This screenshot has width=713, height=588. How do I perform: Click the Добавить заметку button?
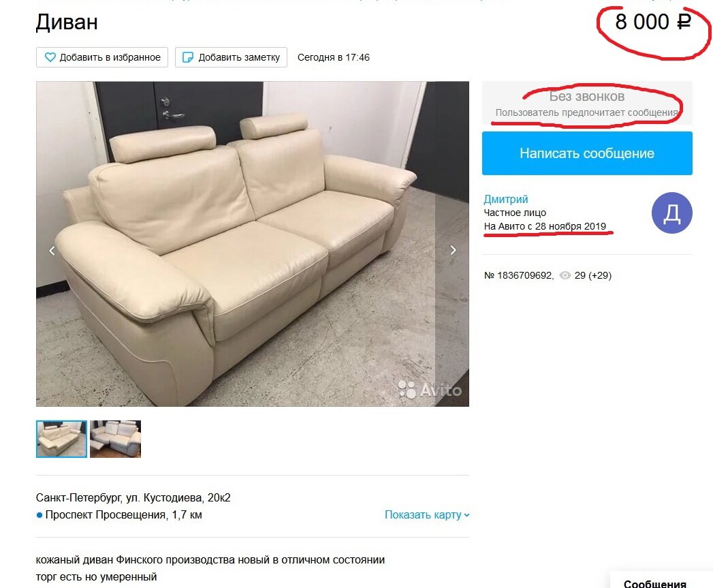click(231, 57)
